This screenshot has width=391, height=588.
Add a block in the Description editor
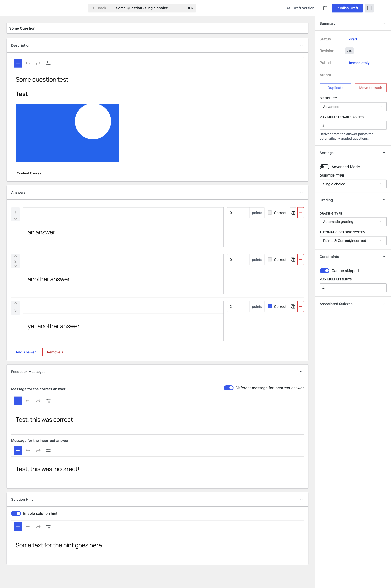click(18, 63)
